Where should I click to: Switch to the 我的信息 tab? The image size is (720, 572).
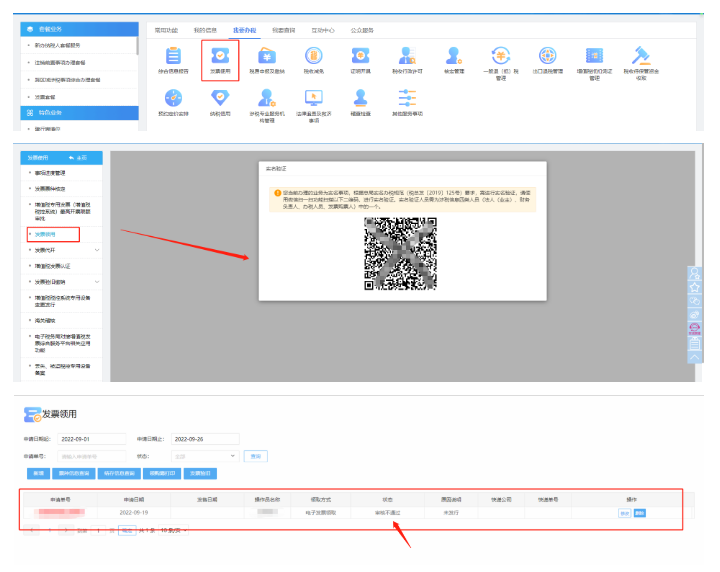click(205, 30)
